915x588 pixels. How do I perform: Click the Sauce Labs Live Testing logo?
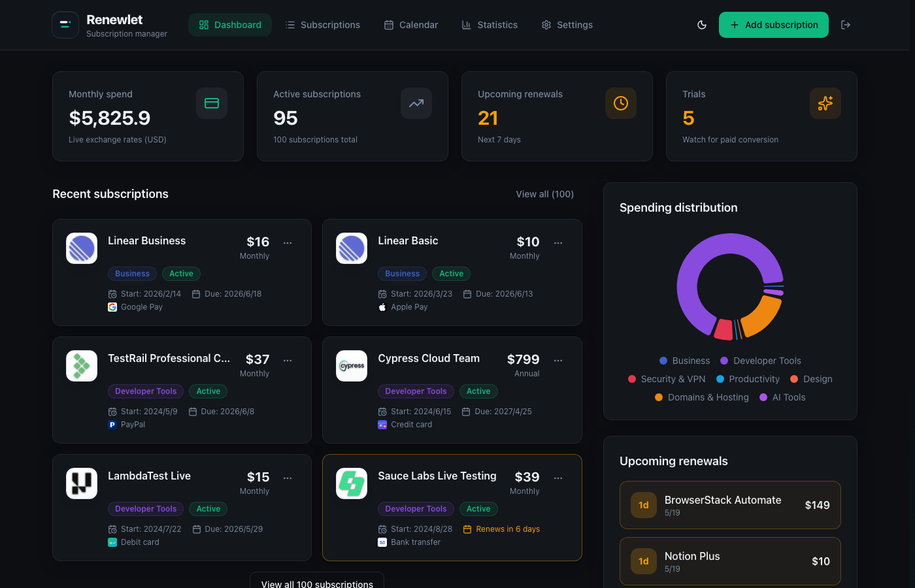click(x=352, y=483)
